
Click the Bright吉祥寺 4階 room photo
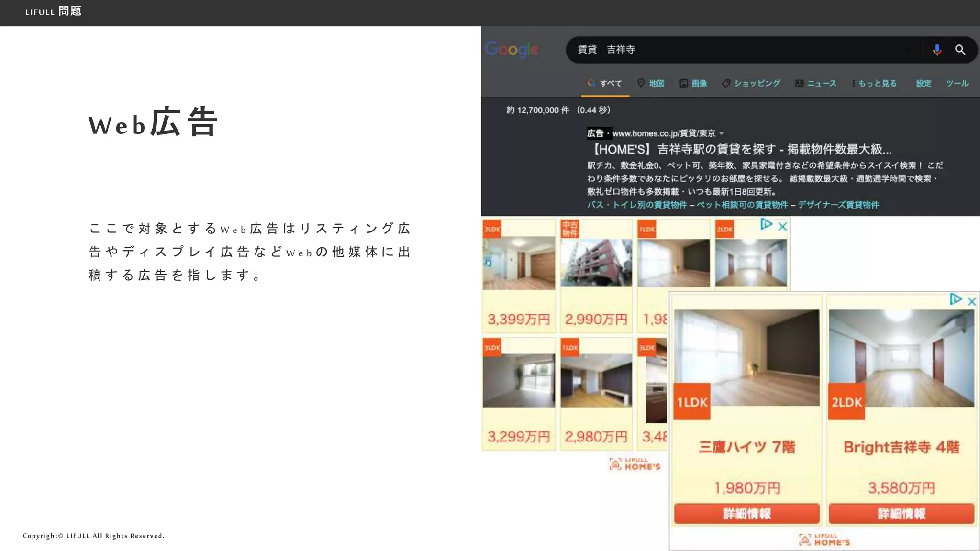[902, 358]
